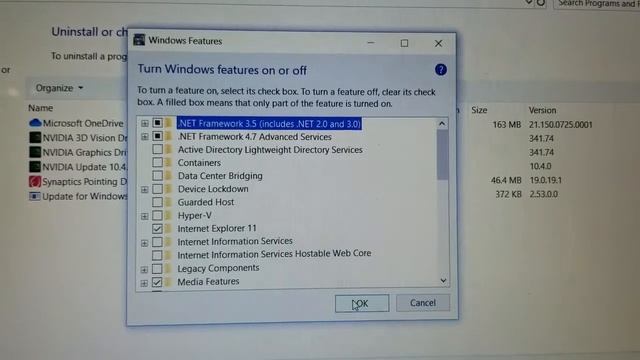640x360 pixels.
Task: Open the Organize dropdown menu
Action: tap(59, 88)
